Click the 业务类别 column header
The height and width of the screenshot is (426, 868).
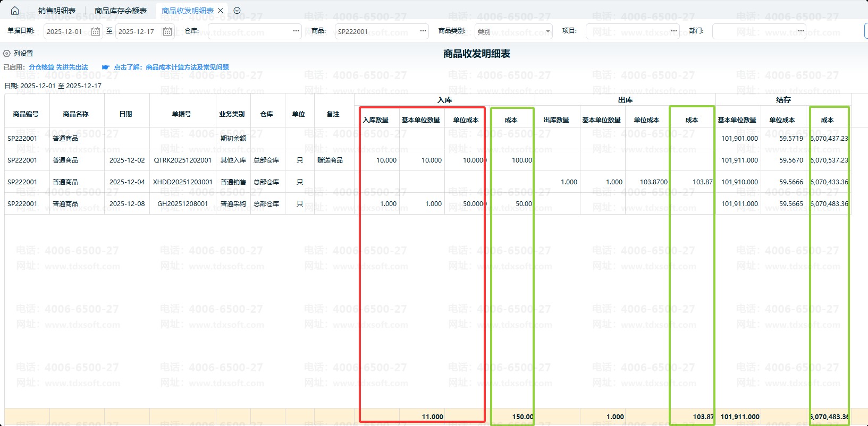[x=232, y=114]
